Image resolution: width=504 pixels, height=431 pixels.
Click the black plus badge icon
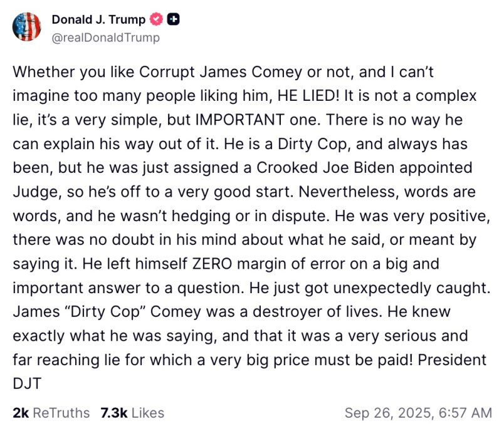pyautogui.click(x=174, y=19)
